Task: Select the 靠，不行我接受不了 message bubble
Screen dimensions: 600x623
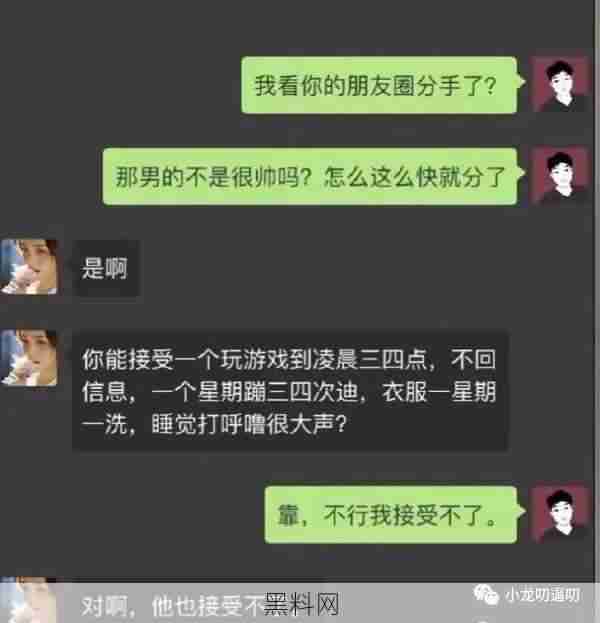Action: coord(391,515)
